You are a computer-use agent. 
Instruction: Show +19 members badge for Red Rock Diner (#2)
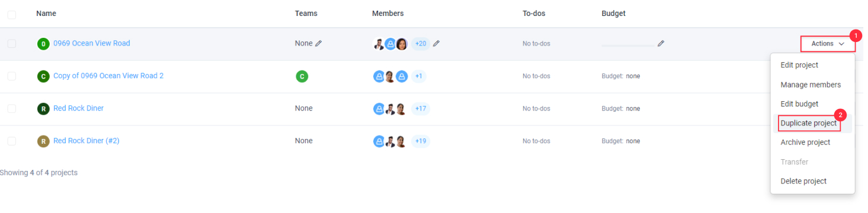click(421, 141)
